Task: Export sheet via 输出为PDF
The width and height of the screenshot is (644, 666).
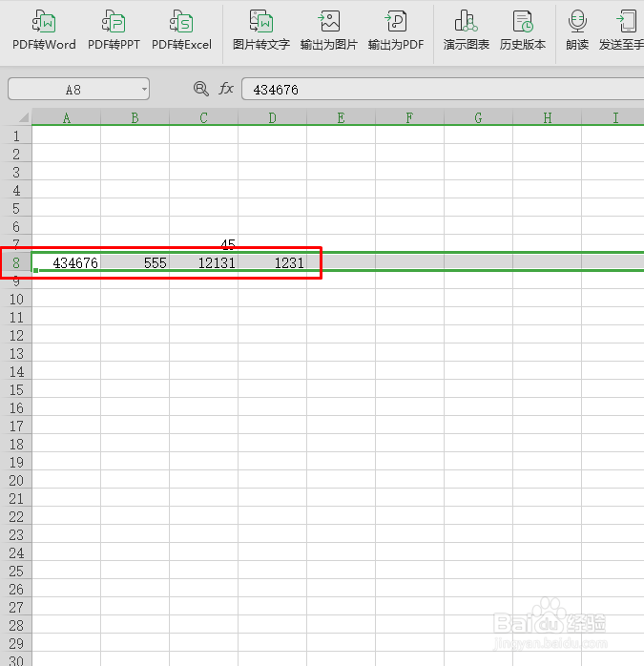Action: pos(396,31)
